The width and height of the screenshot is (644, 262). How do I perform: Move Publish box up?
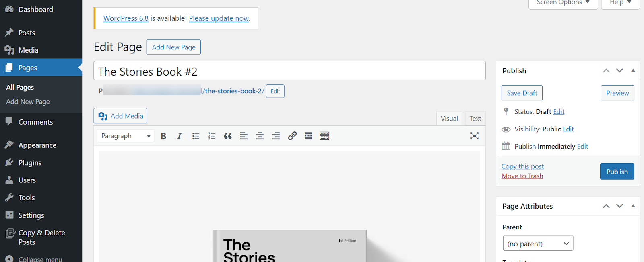[606, 71]
